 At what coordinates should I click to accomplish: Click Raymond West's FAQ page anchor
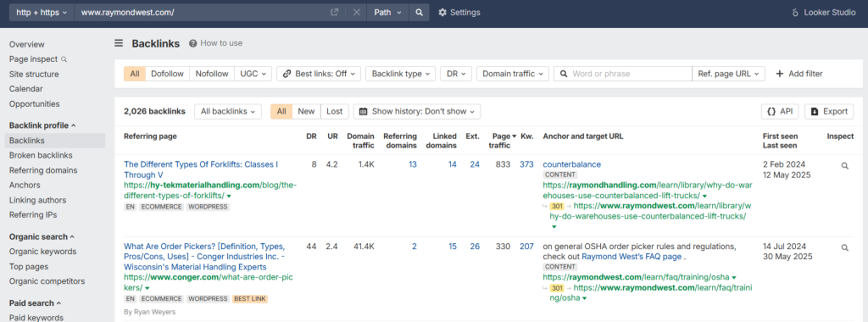[x=632, y=257]
